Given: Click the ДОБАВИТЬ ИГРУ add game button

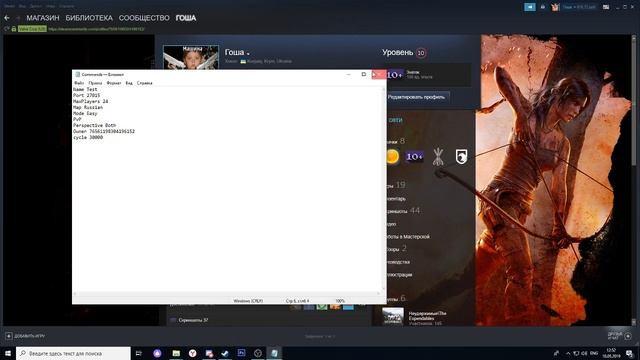Looking at the screenshot, I should coord(25,336).
